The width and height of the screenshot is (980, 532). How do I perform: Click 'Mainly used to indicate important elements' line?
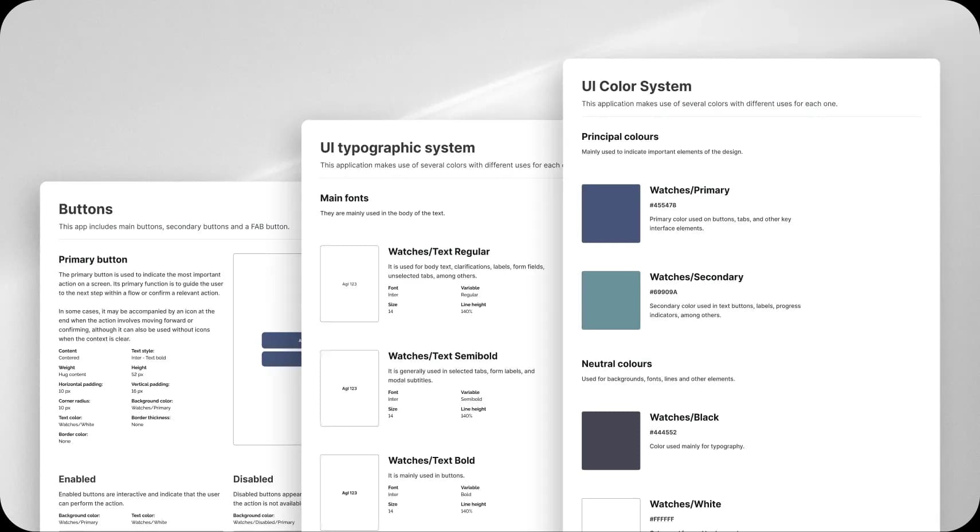pos(662,152)
